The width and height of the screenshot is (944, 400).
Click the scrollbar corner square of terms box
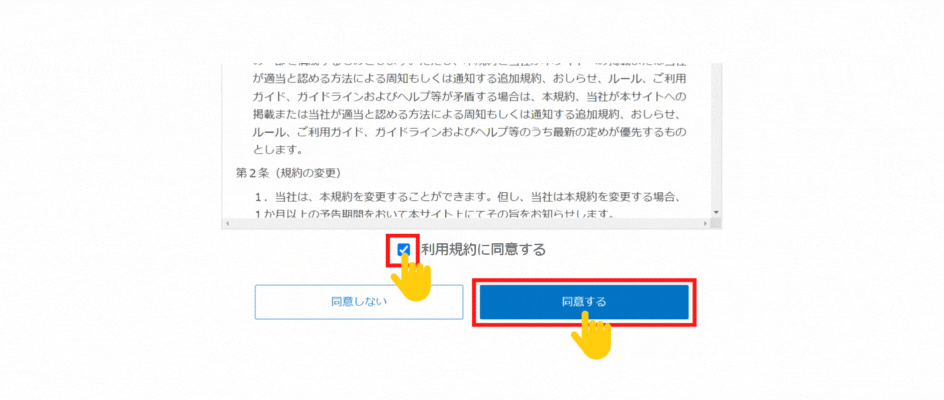[716, 223]
